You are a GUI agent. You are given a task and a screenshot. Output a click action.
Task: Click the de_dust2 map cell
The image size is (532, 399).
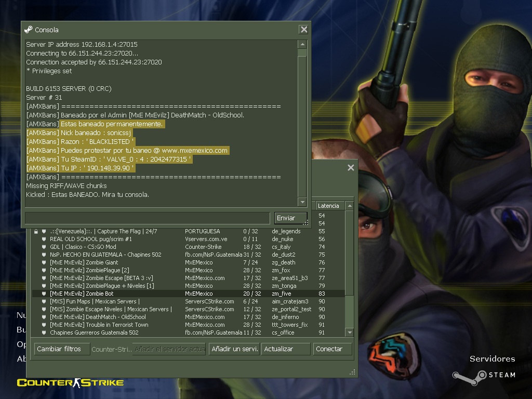284,255
